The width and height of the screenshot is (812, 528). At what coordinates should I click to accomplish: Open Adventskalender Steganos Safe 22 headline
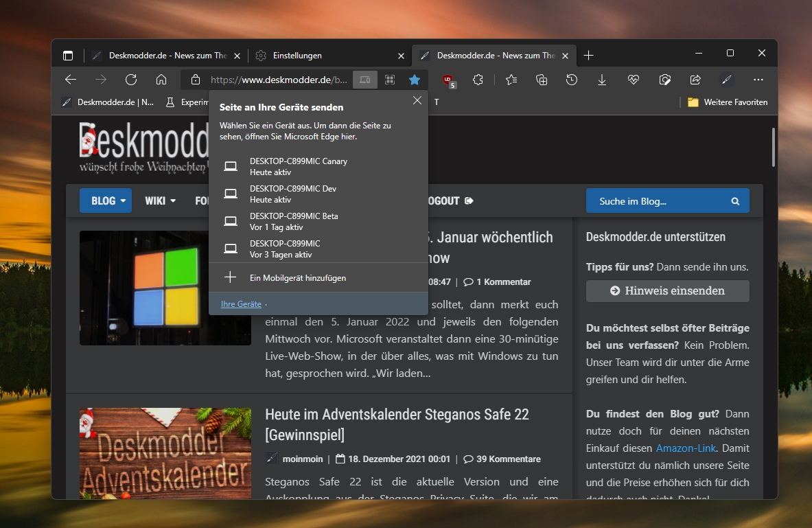[397, 424]
